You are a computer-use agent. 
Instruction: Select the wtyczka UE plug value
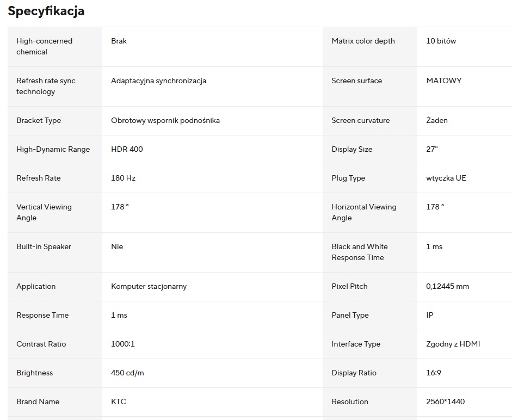446,178
